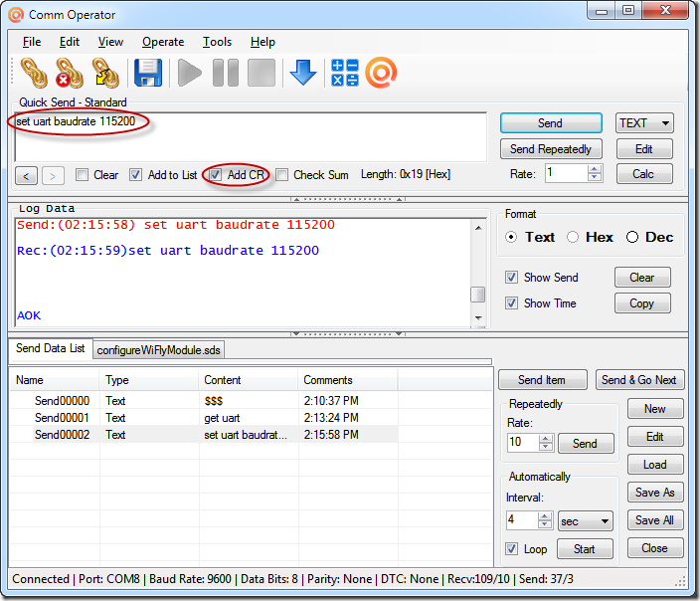Open the sec interval unit dropdown
This screenshot has width=700, height=601.
586,521
